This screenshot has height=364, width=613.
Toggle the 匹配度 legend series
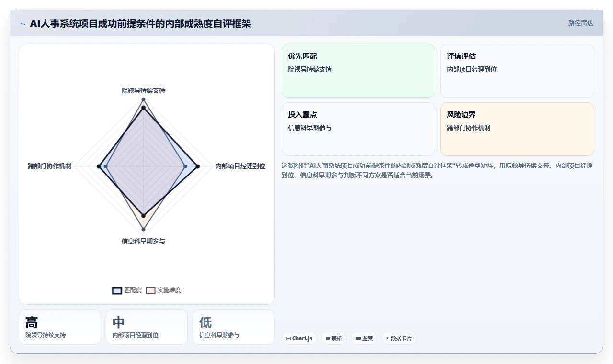point(127,290)
